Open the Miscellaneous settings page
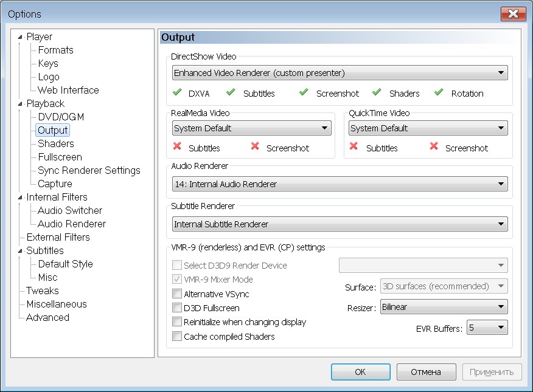 click(x=57, y=304)
